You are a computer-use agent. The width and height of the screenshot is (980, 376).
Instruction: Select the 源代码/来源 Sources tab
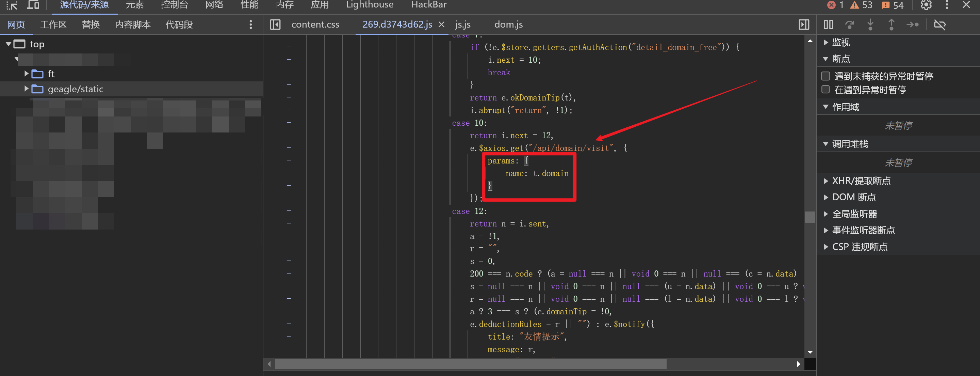pos(84,5)
